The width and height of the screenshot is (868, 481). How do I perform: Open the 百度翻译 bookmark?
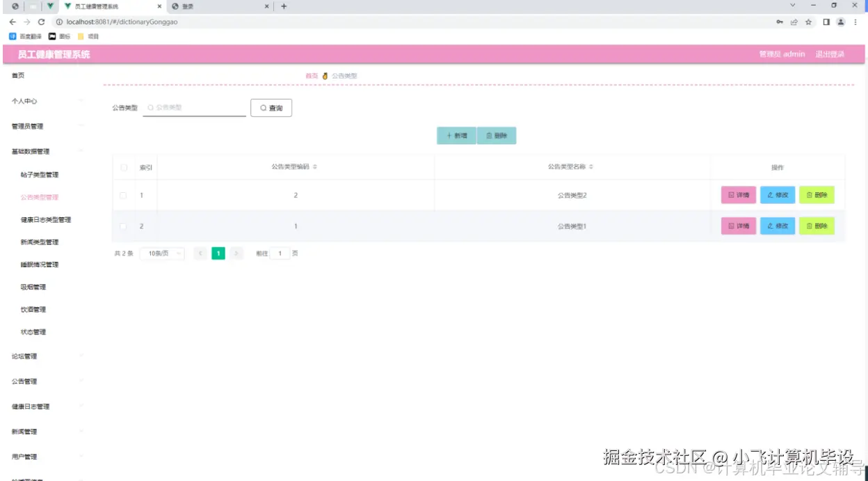coord(25,36)
